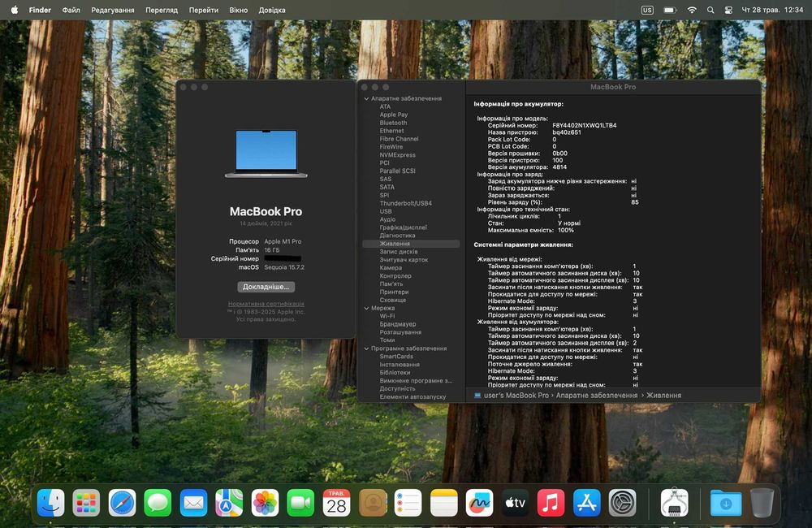This screenshot has height=528, width=812.
Task: Open Finder from the Dock
Action: pyautogui.click(x=50, y=503)
